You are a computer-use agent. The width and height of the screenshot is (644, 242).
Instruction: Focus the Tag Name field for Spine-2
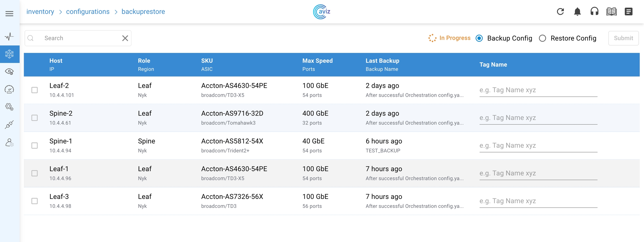[x=538, y=118]
